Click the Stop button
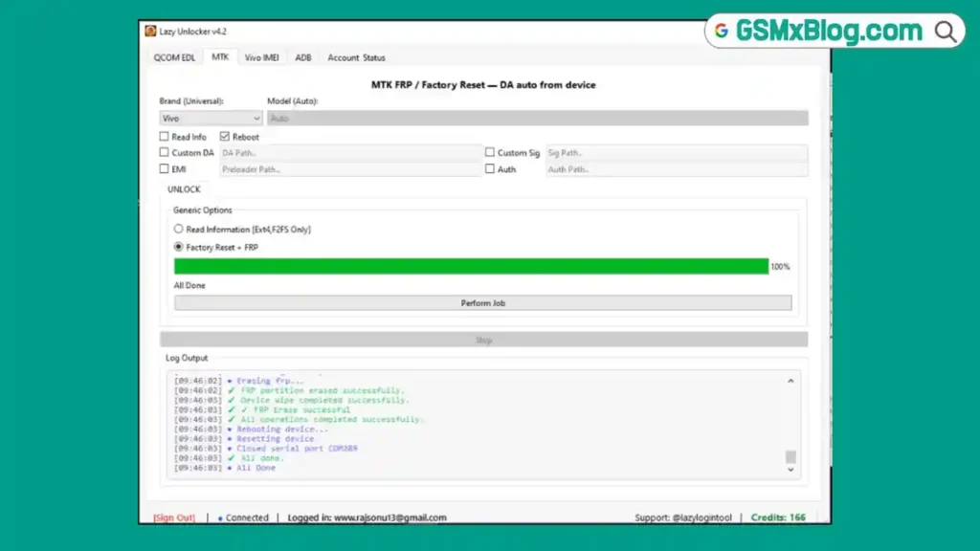 click(483, 340)
